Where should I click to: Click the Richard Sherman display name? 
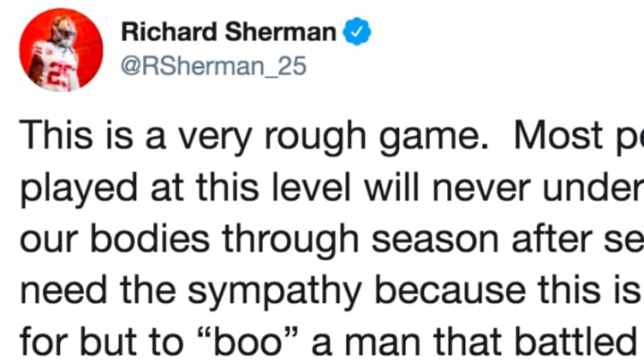pyautogui.click(x=229, y=32)
